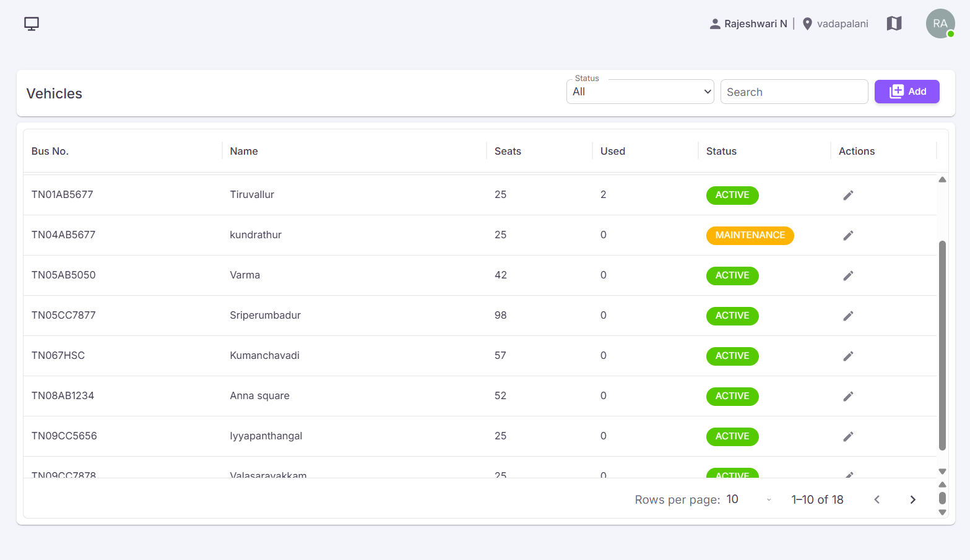Click the table's vertical scrollbar thumb
The width and height of the screenshot is (970, 560).
pyautogui.click(x=942, y=345)
